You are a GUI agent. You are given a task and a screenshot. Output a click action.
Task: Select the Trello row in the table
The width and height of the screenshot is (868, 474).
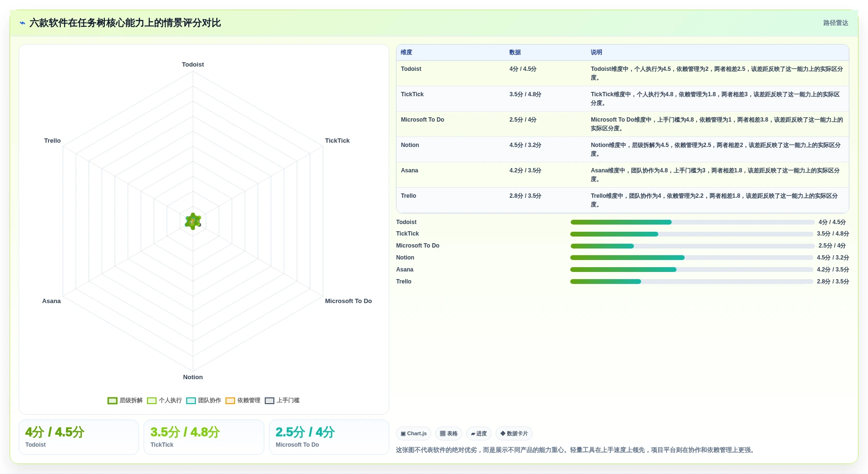(x=622, y=200)
